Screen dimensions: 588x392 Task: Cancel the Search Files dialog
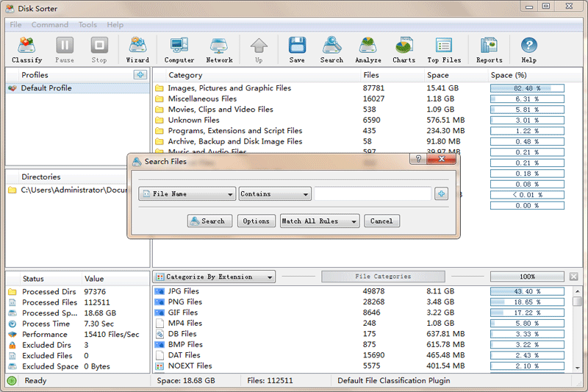[381, 221]
